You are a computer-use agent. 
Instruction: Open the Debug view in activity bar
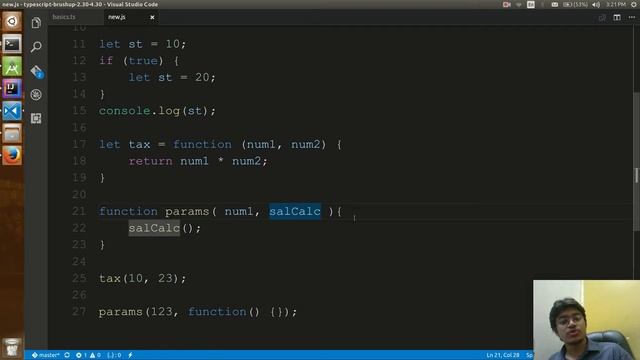[x=36, y=95]
